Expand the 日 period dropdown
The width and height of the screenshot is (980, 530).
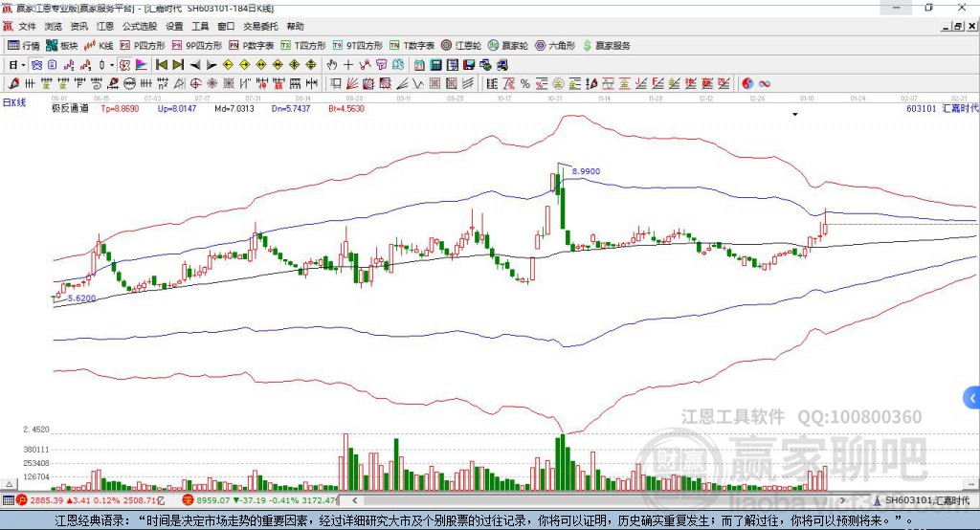23,65
